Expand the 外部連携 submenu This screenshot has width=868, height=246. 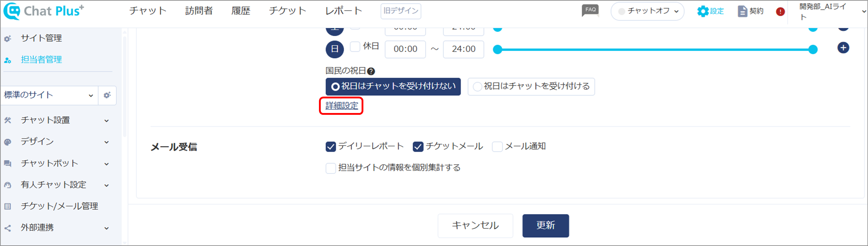(106, 228)
